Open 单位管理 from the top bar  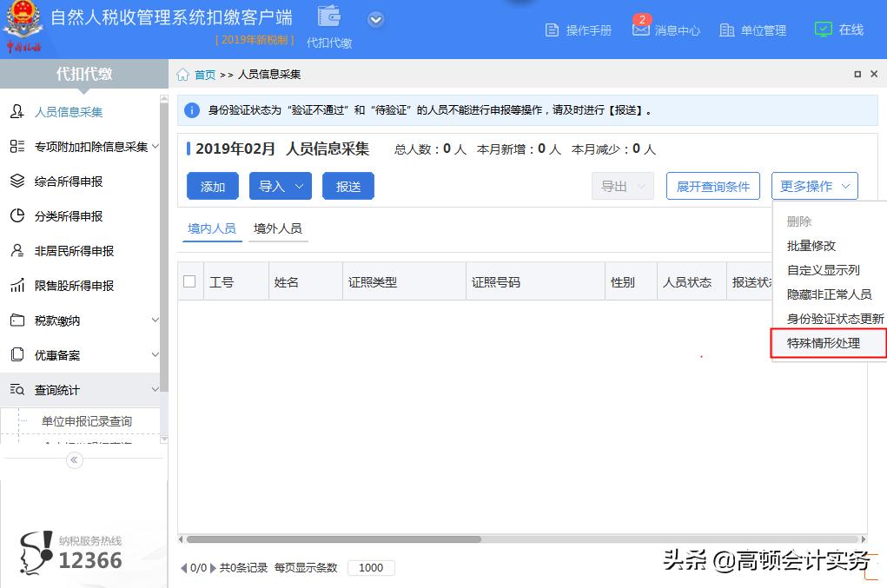tap(753, 29)
